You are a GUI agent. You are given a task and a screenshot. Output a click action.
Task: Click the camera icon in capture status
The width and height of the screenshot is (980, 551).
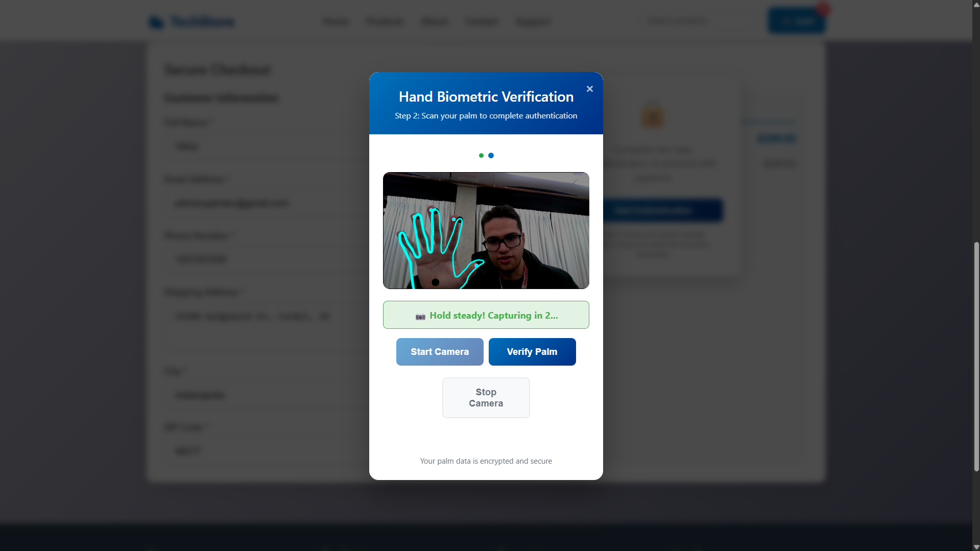(420, 317)
